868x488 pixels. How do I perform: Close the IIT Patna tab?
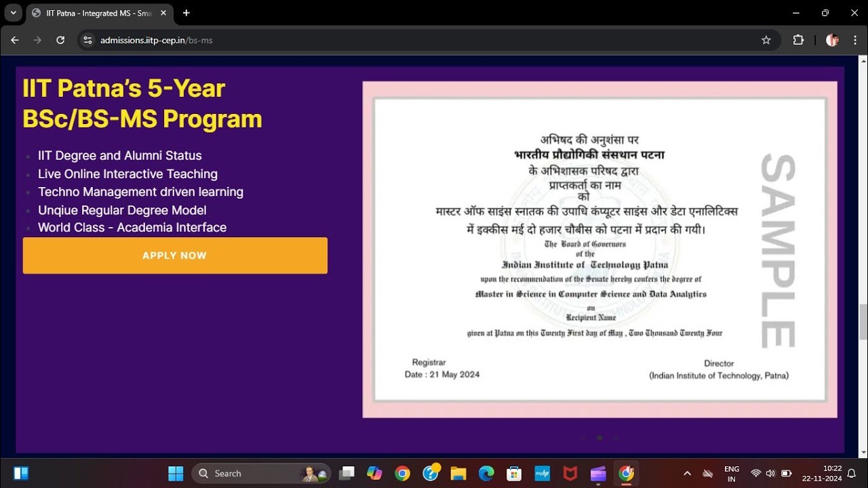coord(163,13)
